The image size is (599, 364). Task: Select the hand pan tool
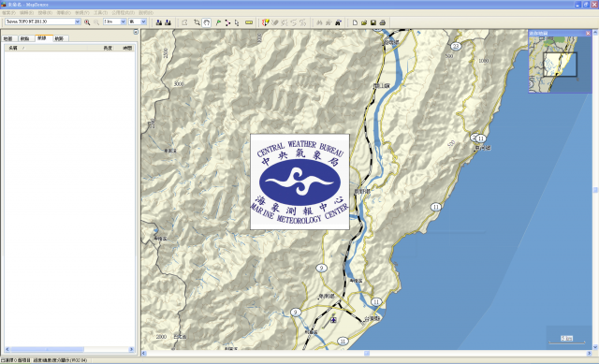click(x=206, y=22)
